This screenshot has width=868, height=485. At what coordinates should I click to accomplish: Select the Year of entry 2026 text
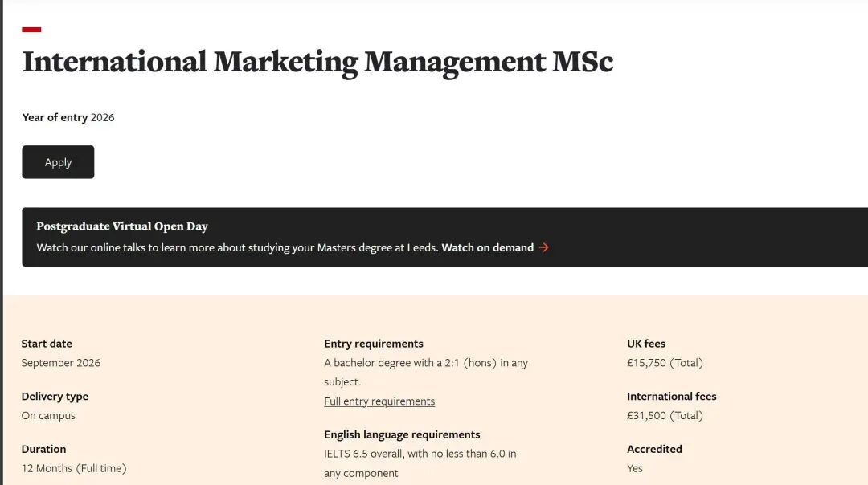pos(68,117)
